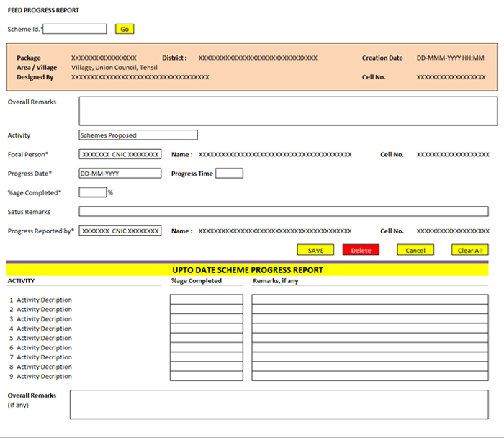The image size is (504, 438).
Task: Click the yellow Go button
Action: click(x=125, y=29)
